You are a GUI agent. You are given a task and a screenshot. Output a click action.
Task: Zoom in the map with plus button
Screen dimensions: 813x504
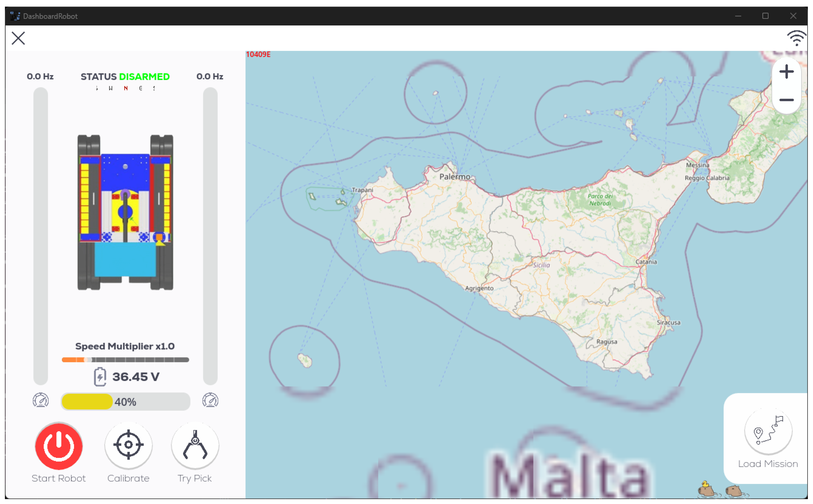tap(786, 72)
